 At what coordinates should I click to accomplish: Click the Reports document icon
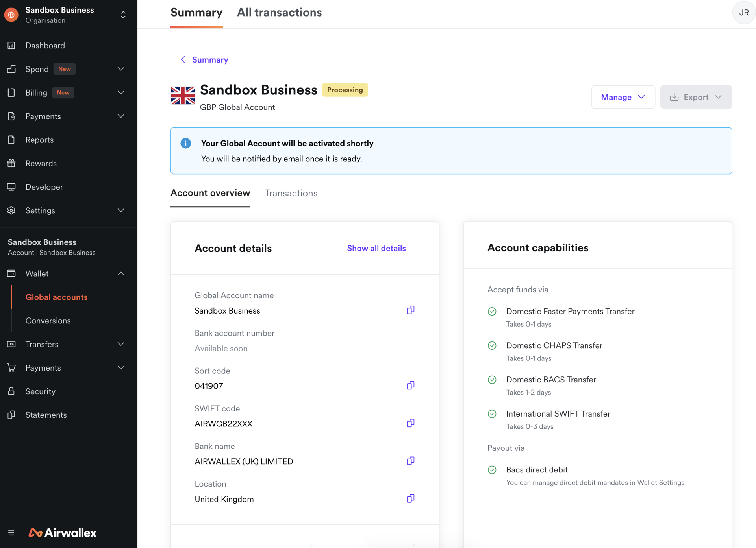coord(11,140)
